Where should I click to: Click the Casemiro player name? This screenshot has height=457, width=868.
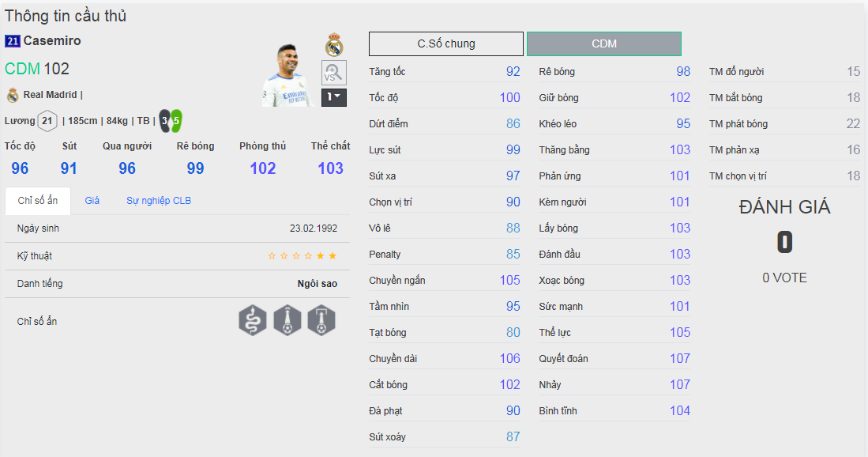click(x=52, y=41)
